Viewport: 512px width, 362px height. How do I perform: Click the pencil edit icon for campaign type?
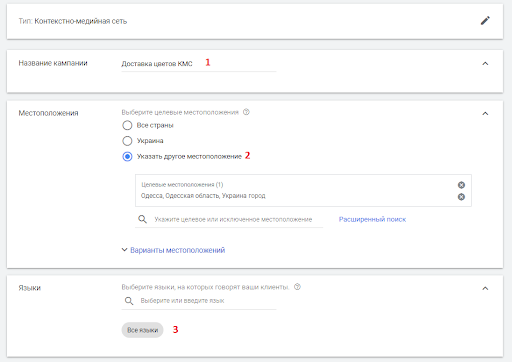[x=485, y=21]
